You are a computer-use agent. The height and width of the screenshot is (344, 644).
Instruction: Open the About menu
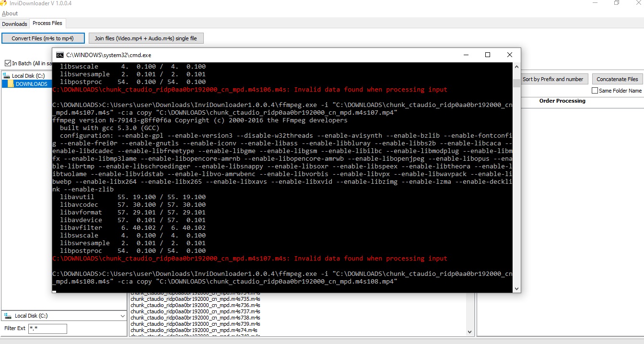10,13
